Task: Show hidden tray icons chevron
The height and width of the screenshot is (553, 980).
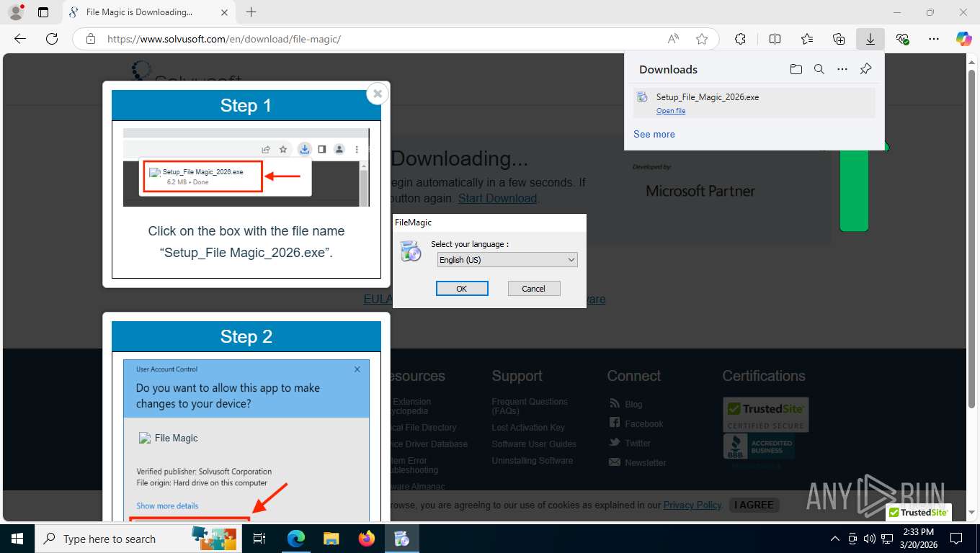Action: point(835,539)
